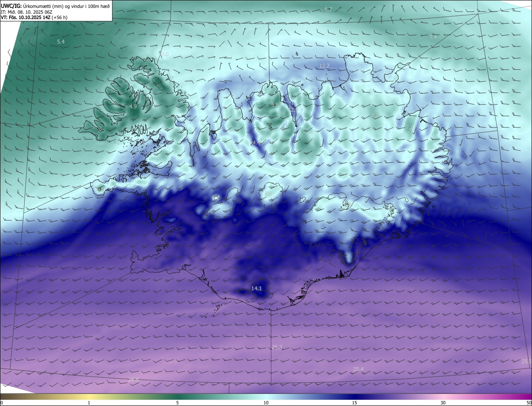The height and width of the screenshot is (406, 532).
Task: Click the 26.6 value label on the map
Action: 133,379
